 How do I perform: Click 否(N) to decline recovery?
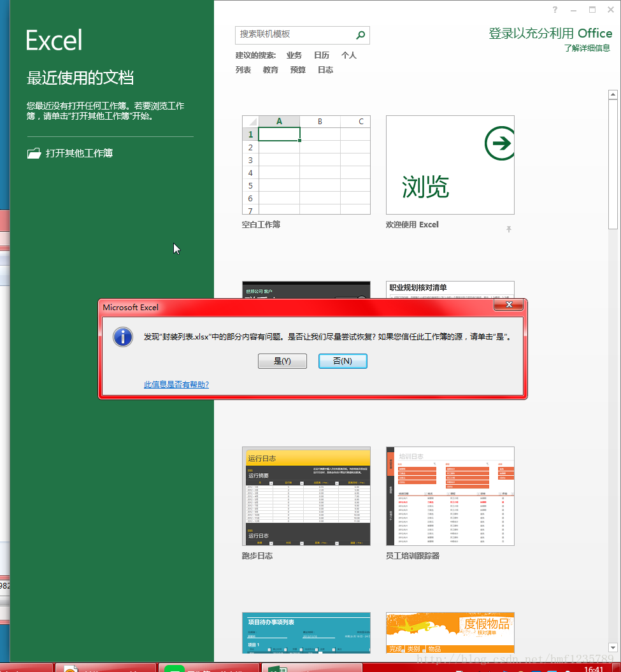click(343, 361)
